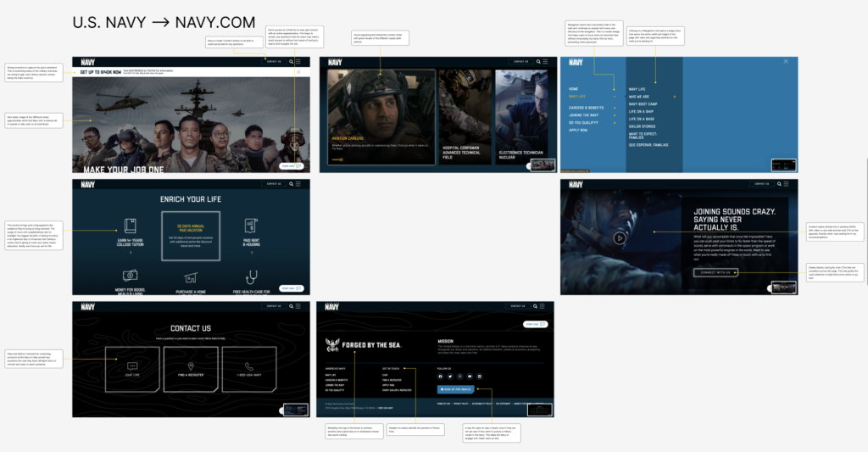This screenshot has width=868, height=452.
Task: Click Start Chat button on the footer screen
Action: pos(535,324)
